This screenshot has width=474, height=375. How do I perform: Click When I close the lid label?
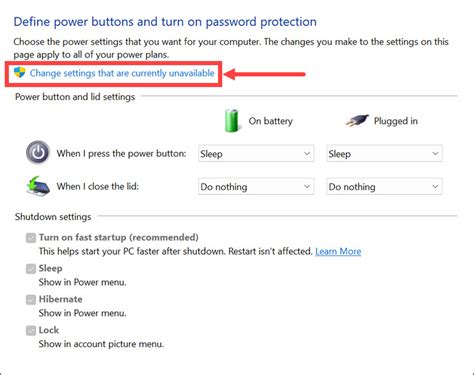pyautogui.click(x=98, y=186)
